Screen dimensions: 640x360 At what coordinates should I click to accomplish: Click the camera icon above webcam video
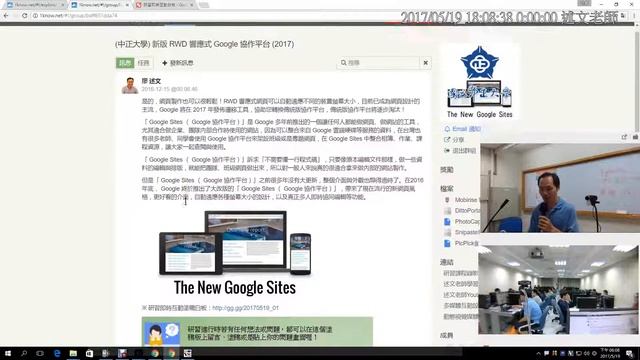(635, 138)
